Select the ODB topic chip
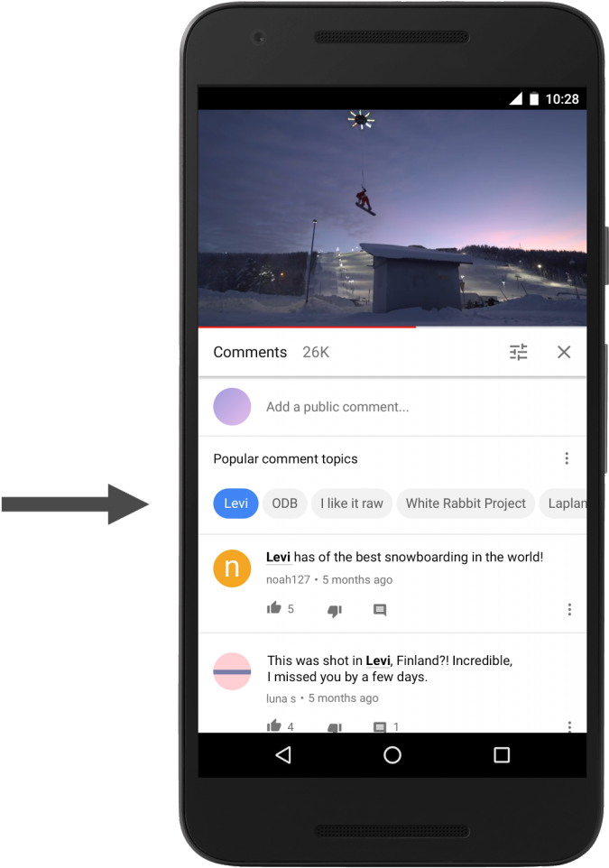 284,503
